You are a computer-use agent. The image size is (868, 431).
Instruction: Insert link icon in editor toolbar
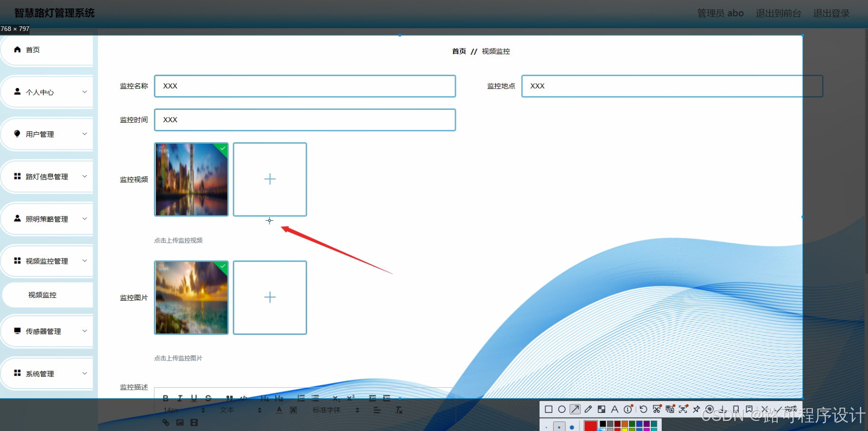tap(166, 422)
